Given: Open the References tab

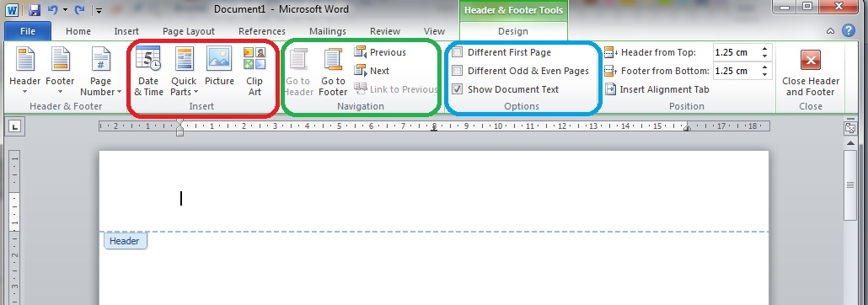Looking at the screenshot, I should [262, 31].
